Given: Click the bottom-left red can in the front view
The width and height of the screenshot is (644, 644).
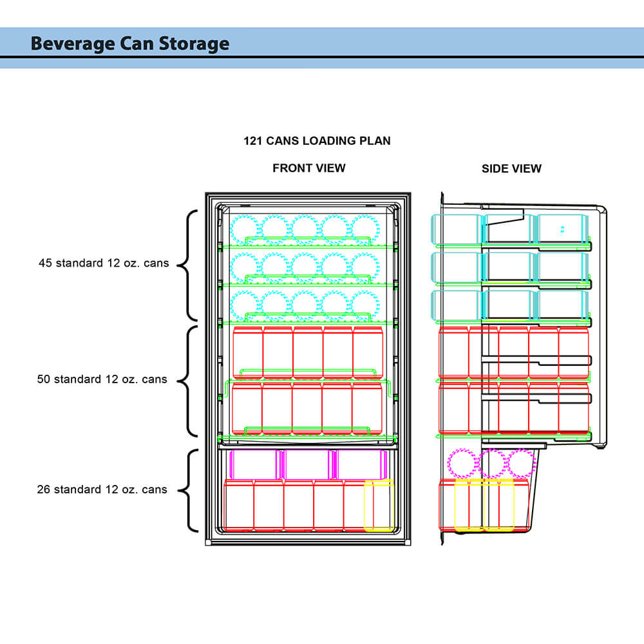Looking at the screenshot, I should (238, 506).
